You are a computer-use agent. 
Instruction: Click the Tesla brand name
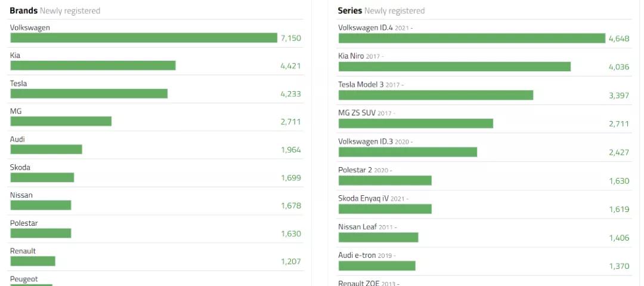[x=18, y=84]
